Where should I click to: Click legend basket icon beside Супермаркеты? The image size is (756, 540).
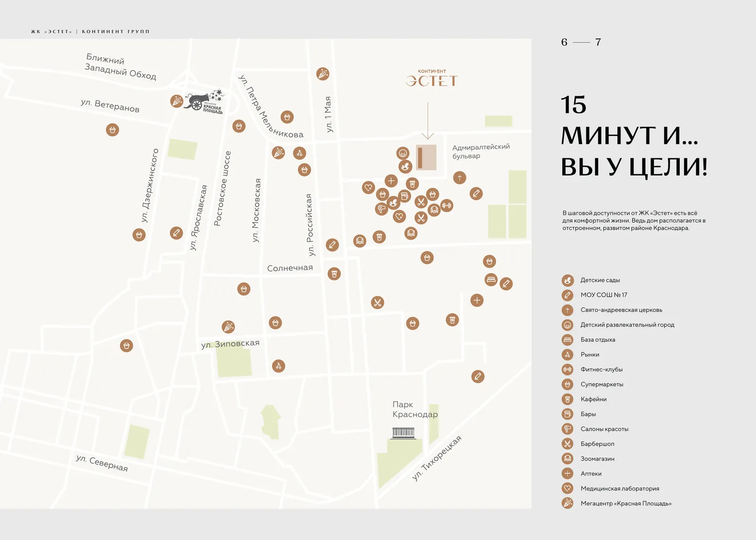pos(567,384)
